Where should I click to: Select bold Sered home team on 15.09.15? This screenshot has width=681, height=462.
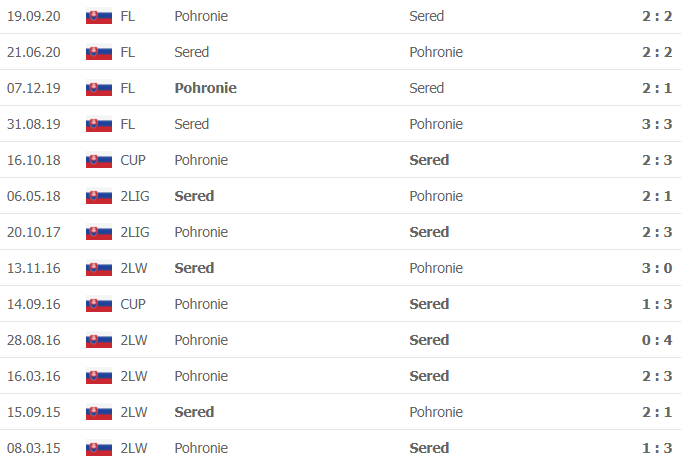click(194, 412)
